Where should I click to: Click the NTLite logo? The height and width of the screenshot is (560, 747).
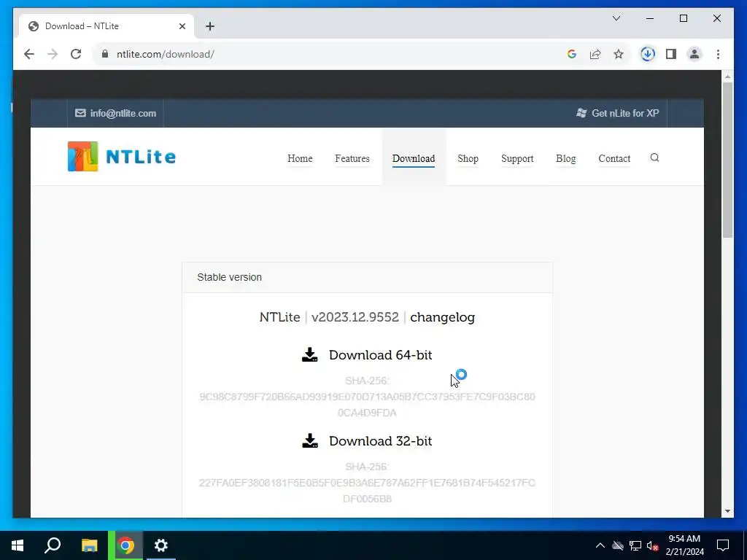point(122,156)
